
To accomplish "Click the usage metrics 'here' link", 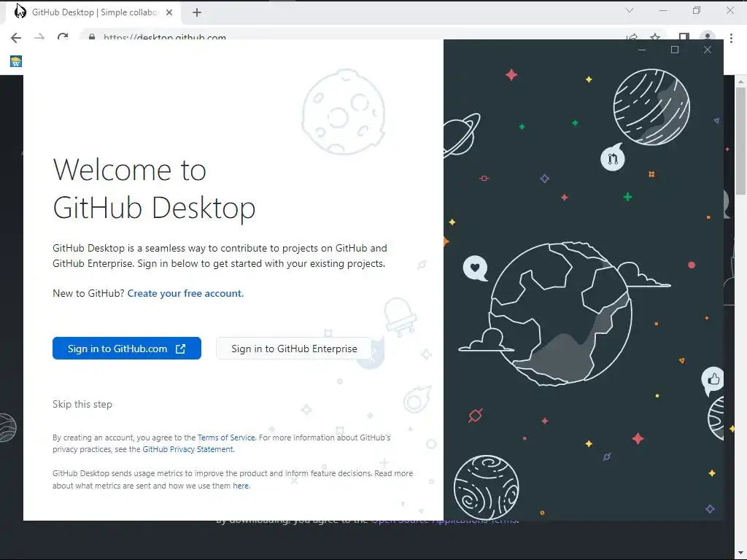I will (x=241, y=486).
